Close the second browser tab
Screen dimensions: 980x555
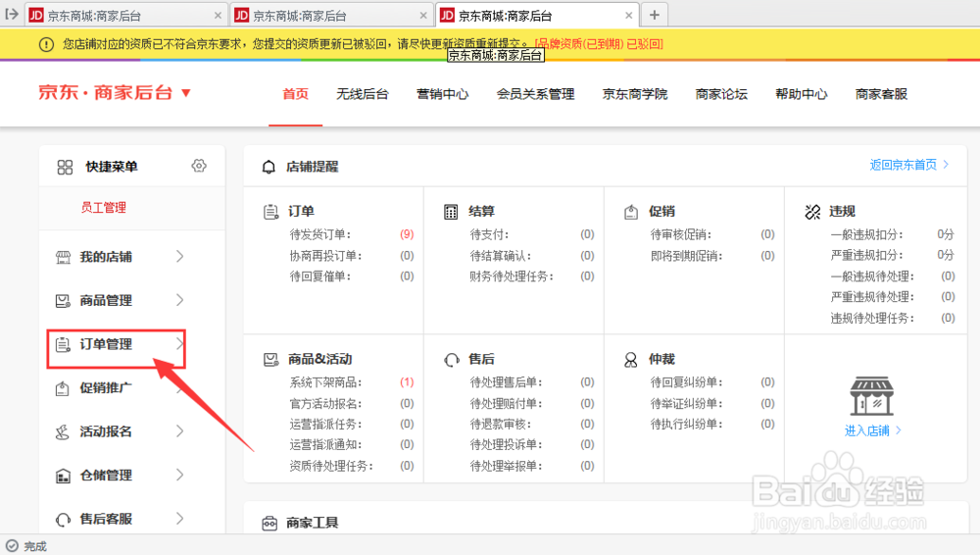pyautogui.click(x=423, y=16)
